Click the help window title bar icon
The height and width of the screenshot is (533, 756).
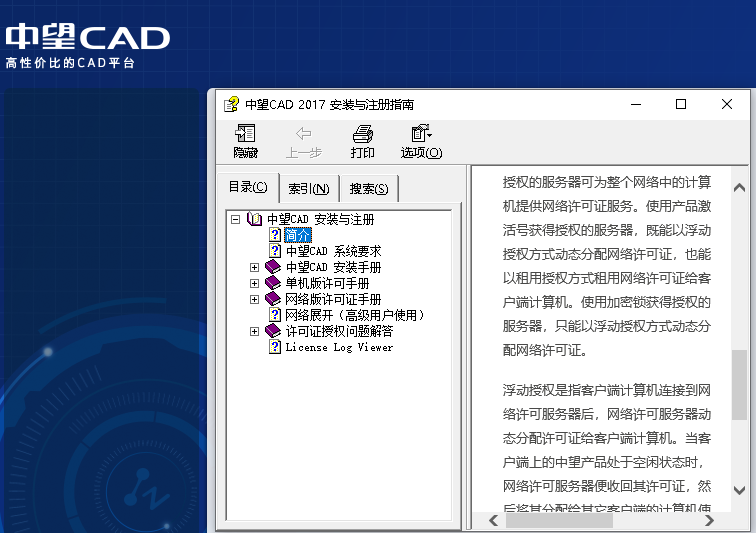point(231,104)
